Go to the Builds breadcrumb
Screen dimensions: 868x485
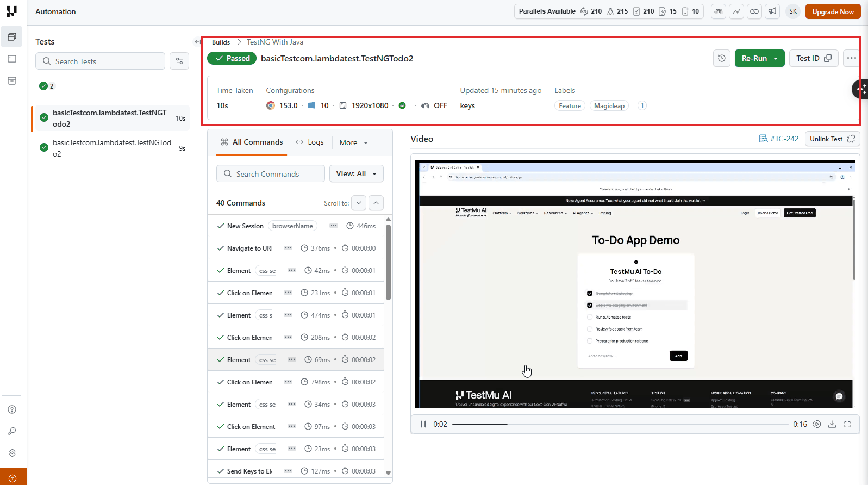(x=221, y=42)
